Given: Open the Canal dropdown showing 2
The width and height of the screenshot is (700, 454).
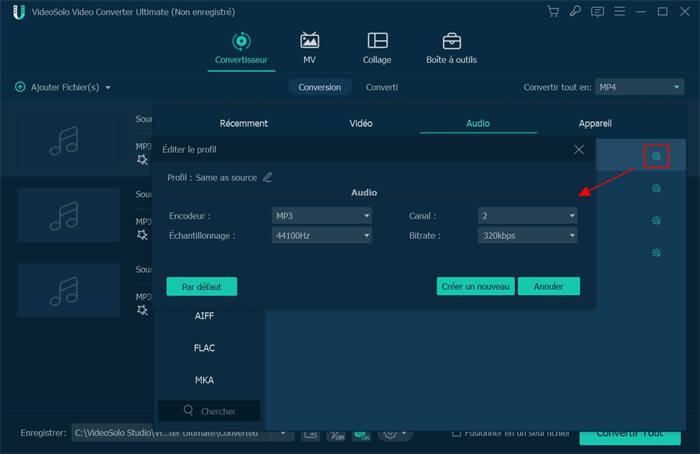Looking at the screenshot, I should 528,216.
